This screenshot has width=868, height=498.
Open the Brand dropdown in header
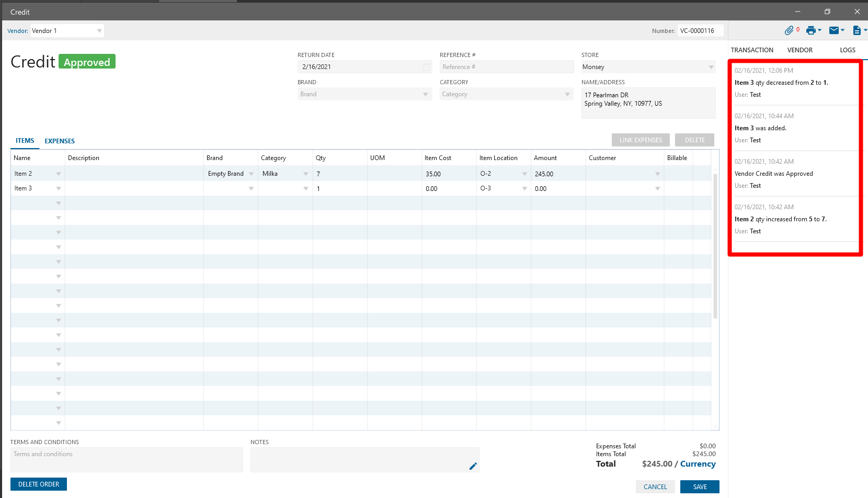coord(426,94)
